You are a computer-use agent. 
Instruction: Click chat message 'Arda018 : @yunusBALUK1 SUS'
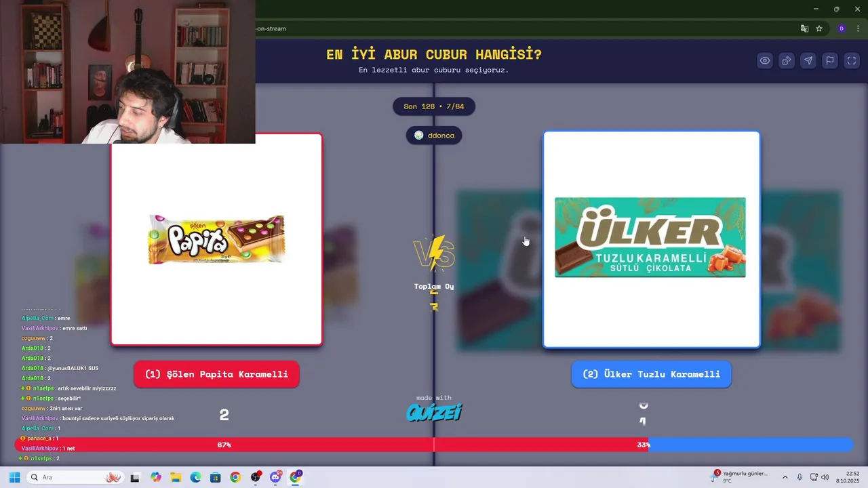click(60, 368)
